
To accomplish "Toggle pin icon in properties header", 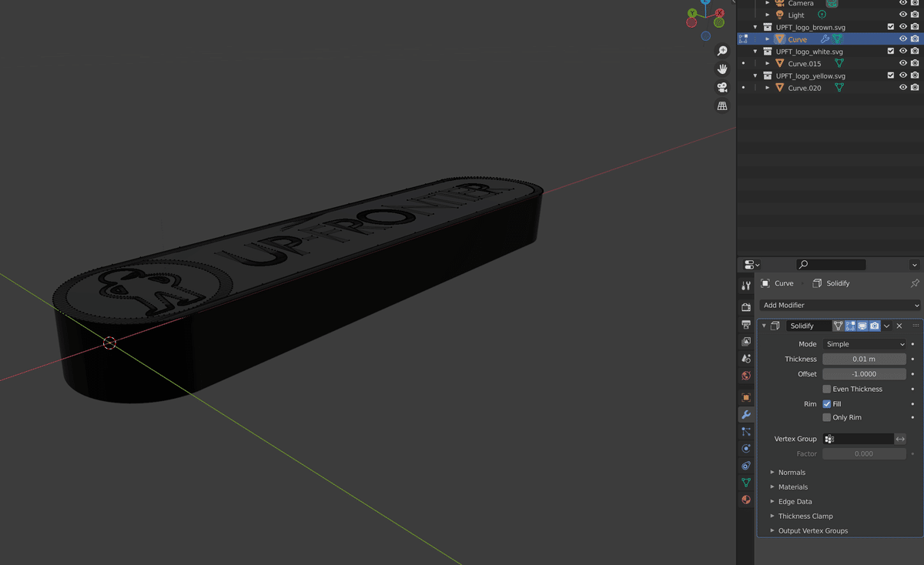I will 915,283.
